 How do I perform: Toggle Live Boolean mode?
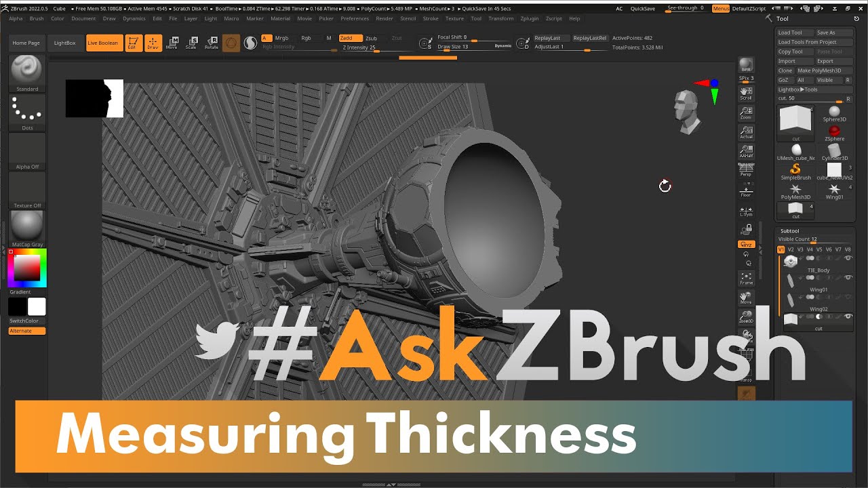104,43
